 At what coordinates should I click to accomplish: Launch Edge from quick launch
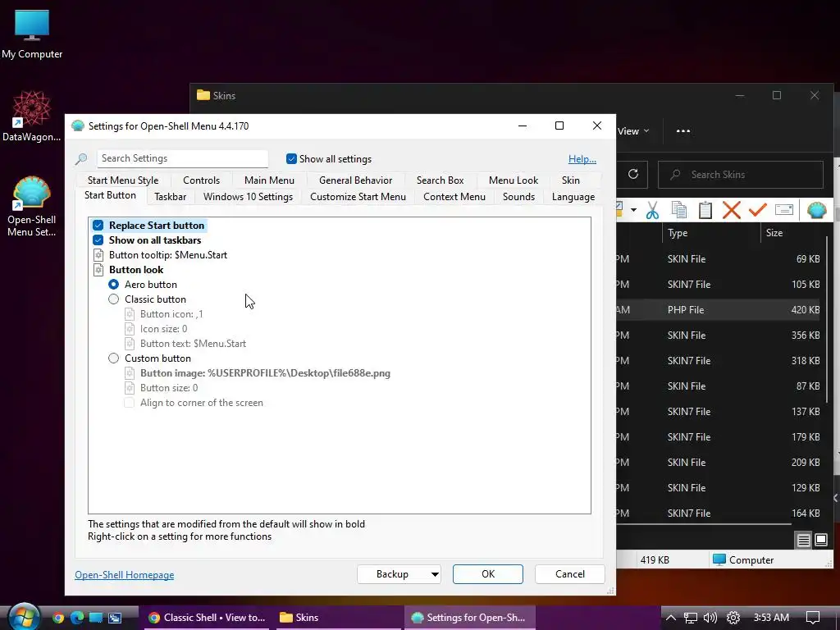(77, 618)
